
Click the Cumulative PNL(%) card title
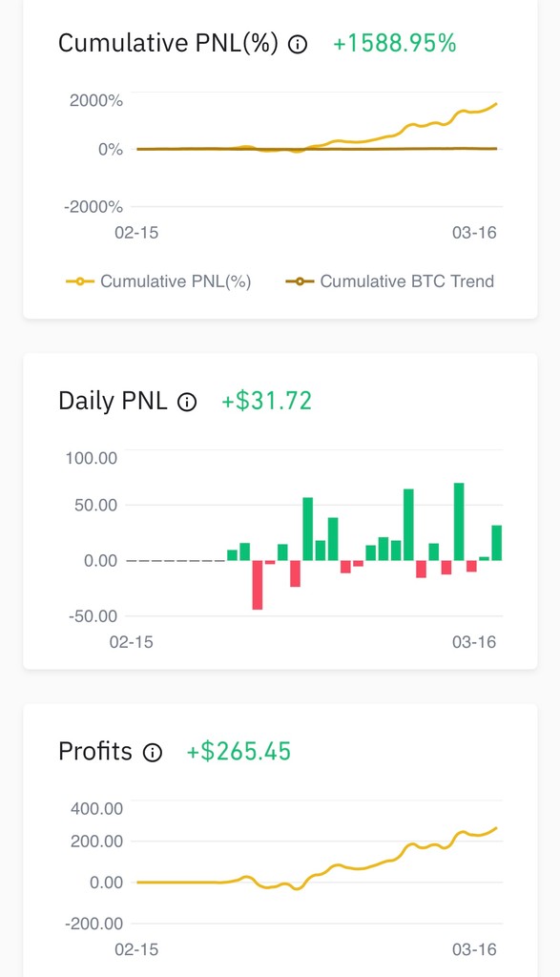(168, 44)
